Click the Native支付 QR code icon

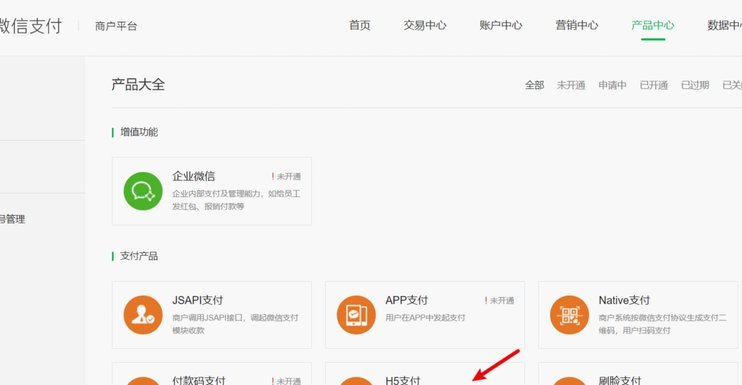[570, 315]
